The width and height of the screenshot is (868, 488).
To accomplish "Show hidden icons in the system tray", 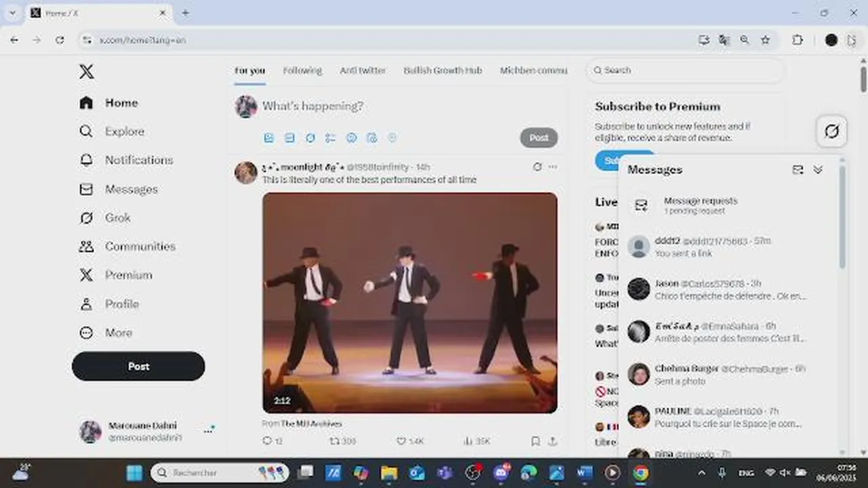I will [702, 472].
